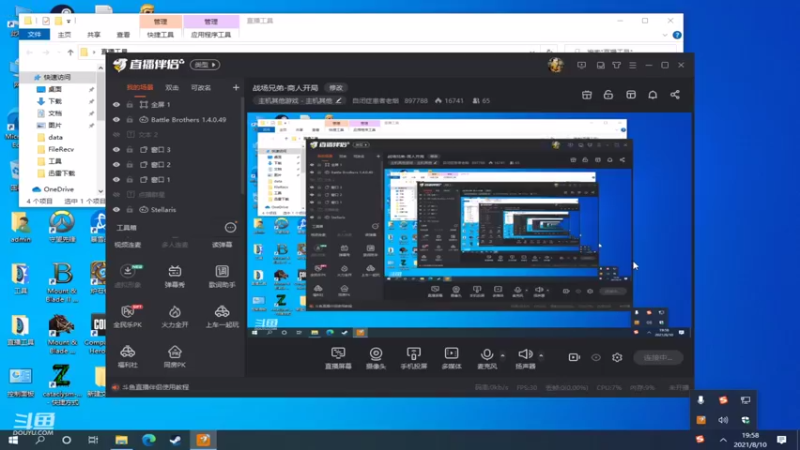
Task: Click the layout panel icon above preview
Action: (631, 95)
